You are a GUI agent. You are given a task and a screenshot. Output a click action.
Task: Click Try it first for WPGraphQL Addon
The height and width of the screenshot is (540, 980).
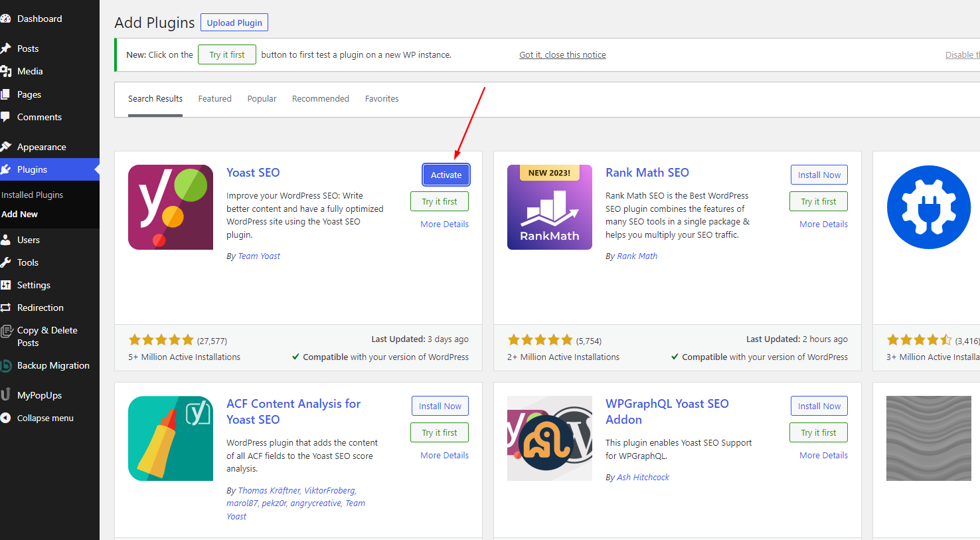point(819,432)
